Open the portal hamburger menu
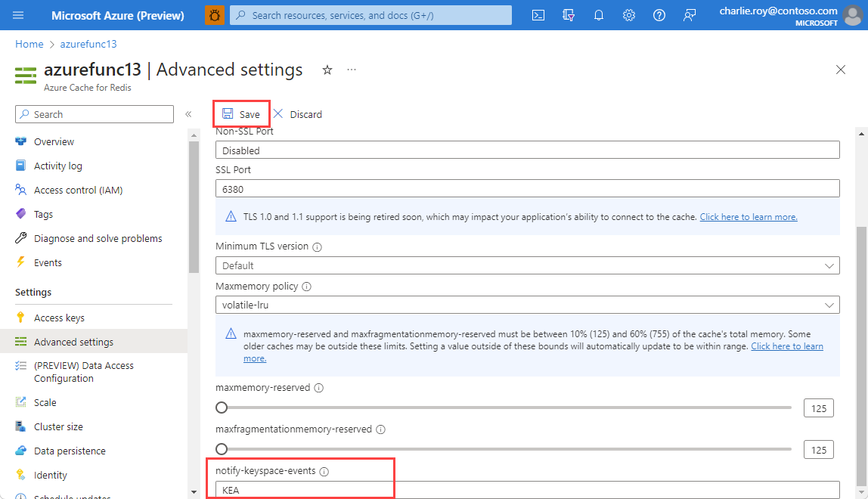The image size is (868, 499). tap(18, 15)
